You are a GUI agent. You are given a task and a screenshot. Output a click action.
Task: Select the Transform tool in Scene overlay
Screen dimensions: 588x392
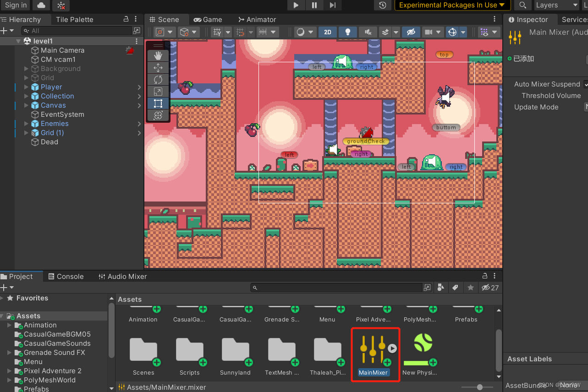click(x=158, y=115)
